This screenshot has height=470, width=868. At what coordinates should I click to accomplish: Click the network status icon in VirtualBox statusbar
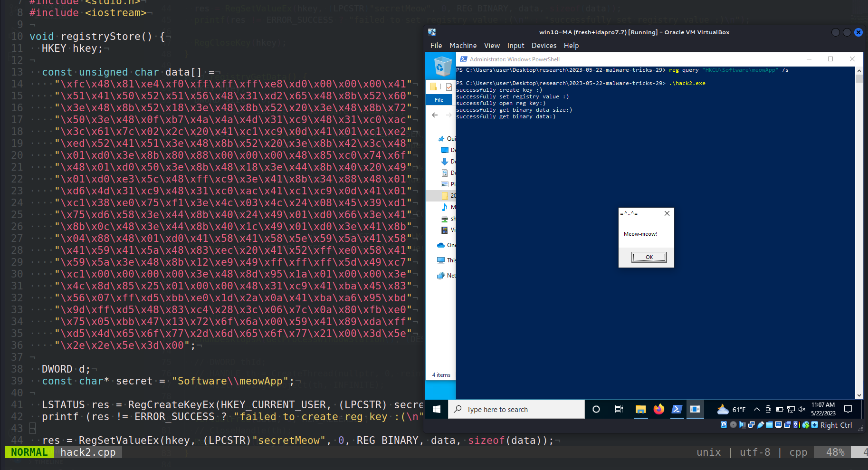(x=751, y=425)
